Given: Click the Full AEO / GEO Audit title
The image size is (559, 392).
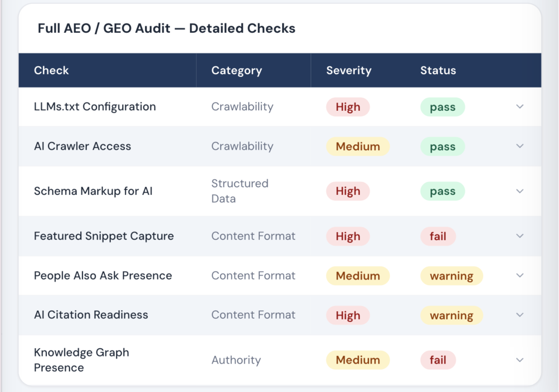Looking at the screenshot, I should [x=166, y=28].
